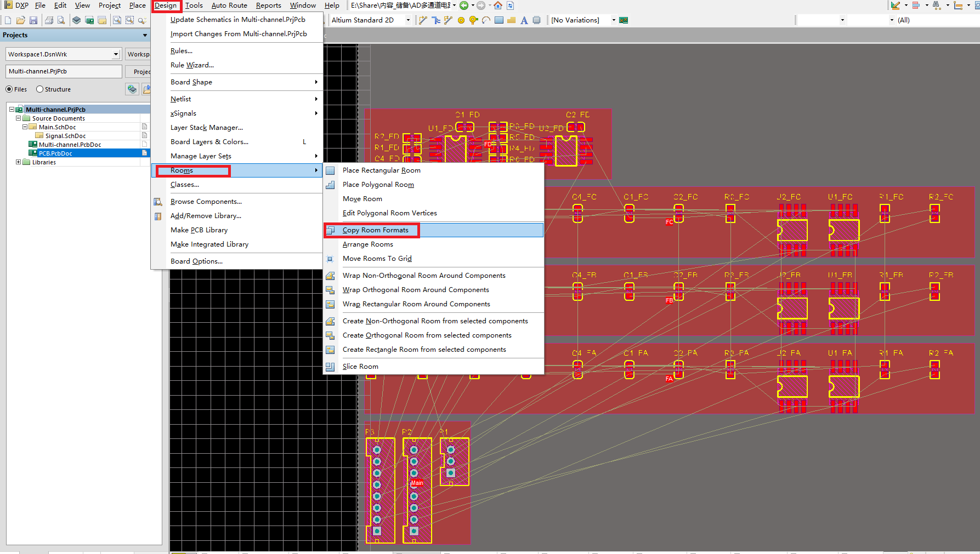Go to the Home page icon
This screenshot has height=554, width=980.
497,5
